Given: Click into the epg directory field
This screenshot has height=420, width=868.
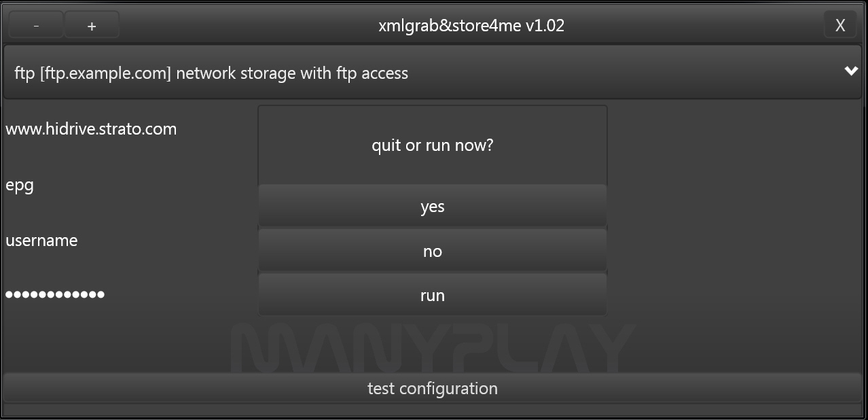Looking at the screenshot, I should pos(20,186).
